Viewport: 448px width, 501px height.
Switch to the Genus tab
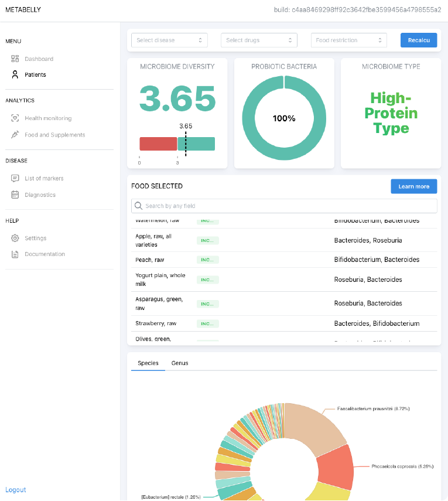tap(180, 363)
